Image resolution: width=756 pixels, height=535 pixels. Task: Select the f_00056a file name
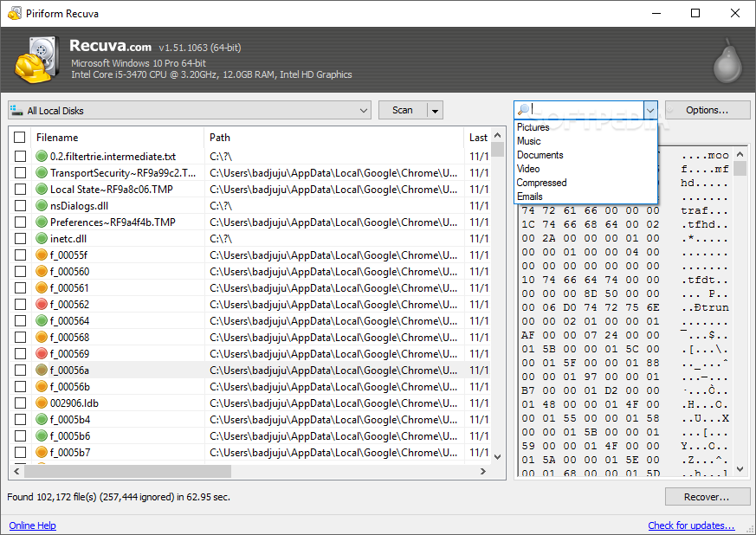pyautogui.click(x=70, y=371)
